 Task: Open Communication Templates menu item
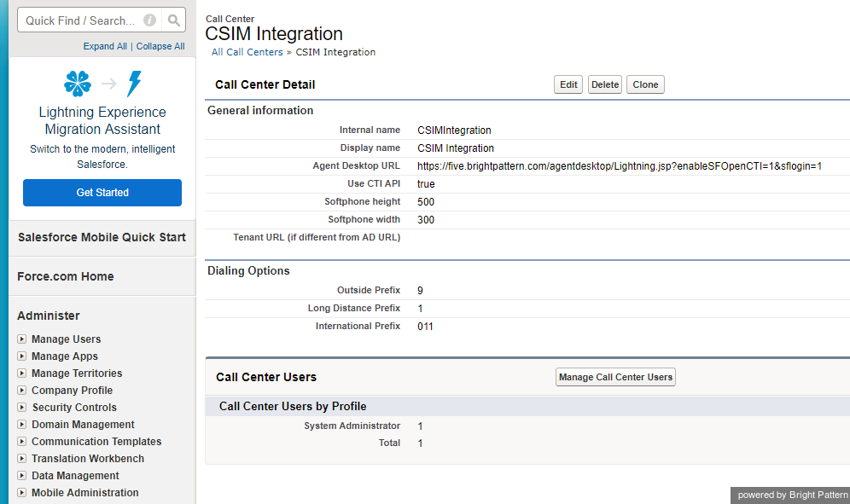pos(96,442)
